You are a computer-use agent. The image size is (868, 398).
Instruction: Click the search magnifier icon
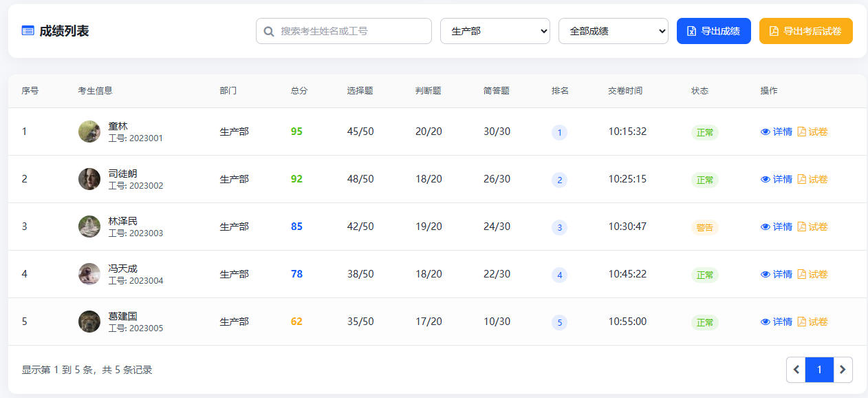click(x=269, y=31)
